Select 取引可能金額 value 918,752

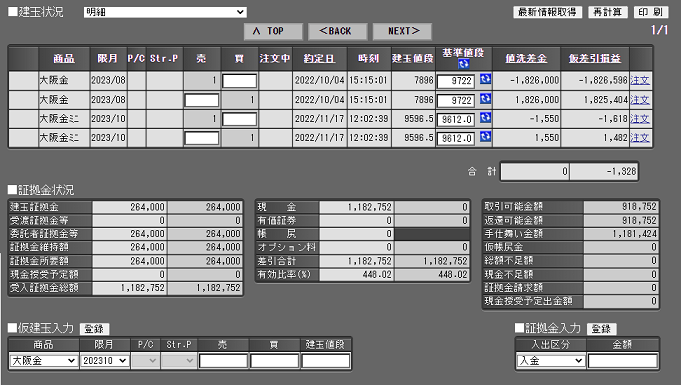639,206
